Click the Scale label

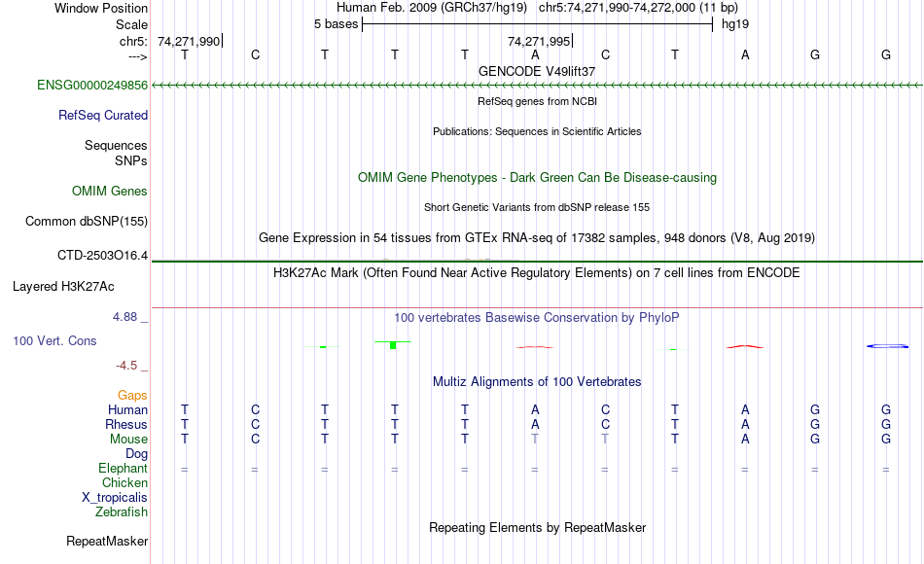click(132, 24)
